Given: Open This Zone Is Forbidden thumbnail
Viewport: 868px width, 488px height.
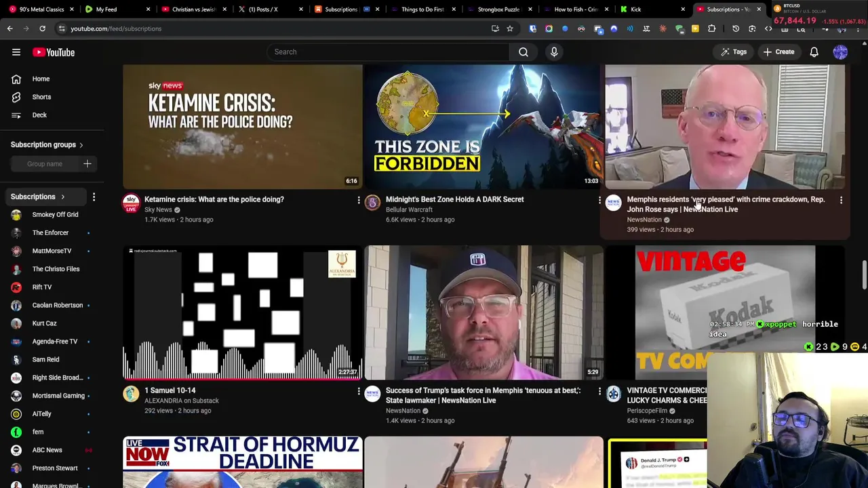Looking at the screenshot, I should point(484,127).
